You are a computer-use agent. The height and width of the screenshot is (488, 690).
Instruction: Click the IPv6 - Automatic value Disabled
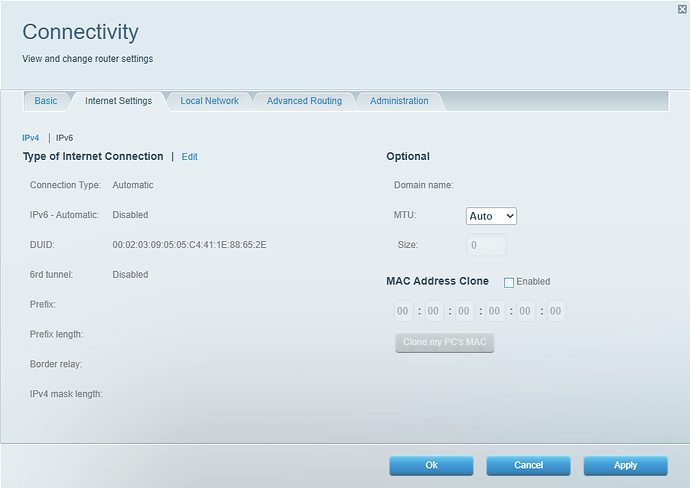click(130, 215)
